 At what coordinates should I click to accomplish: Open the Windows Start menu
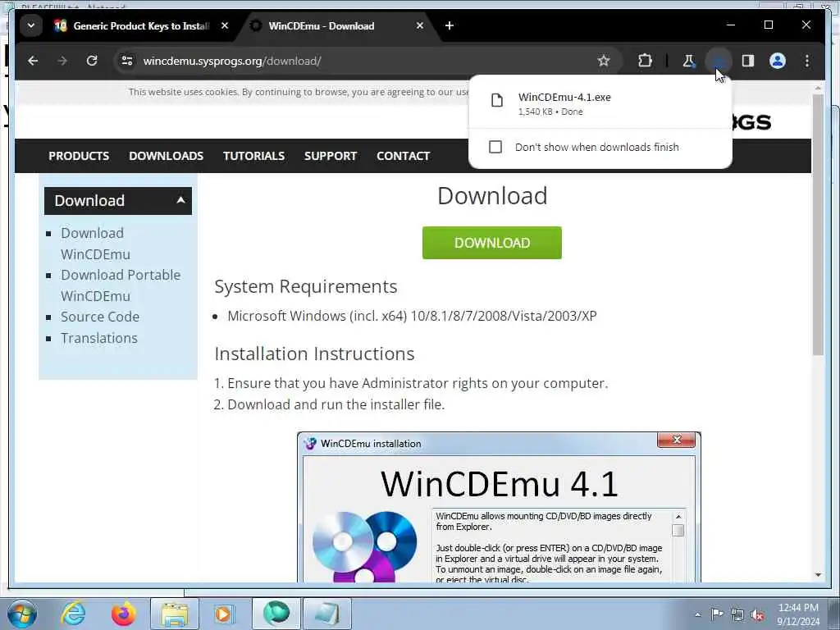[22, 614]
